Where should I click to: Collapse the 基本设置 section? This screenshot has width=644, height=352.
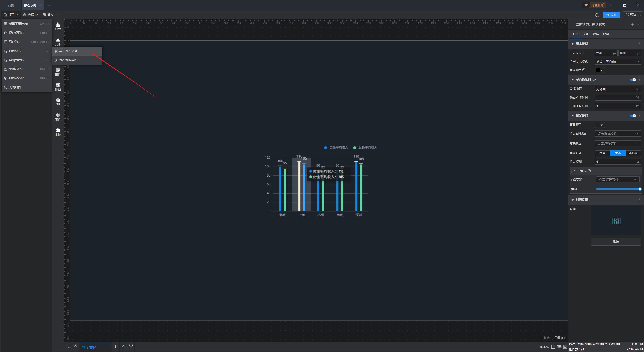pyautogui.click(x=573, y=44)
